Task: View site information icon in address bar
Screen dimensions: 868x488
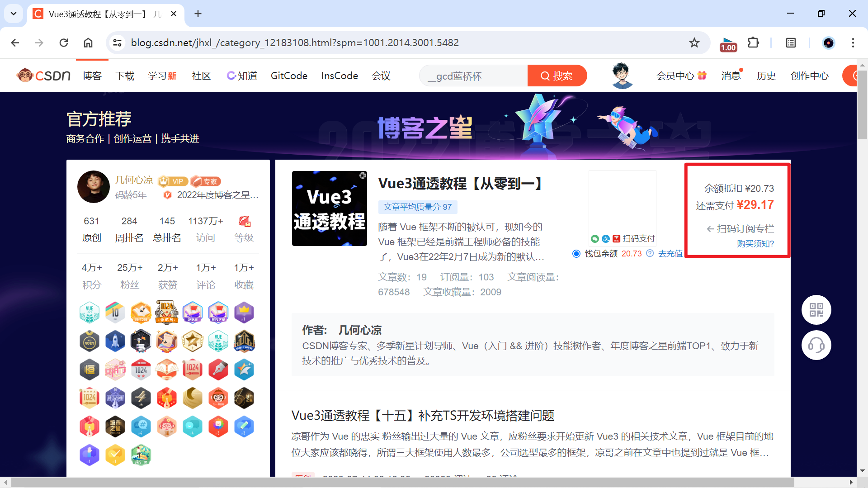Action: click(118, 43)
